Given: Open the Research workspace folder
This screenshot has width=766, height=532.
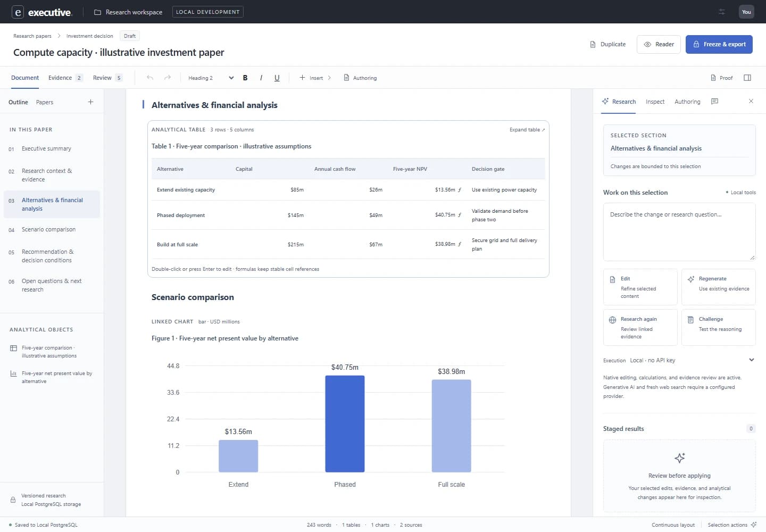Looking at the screenshot, I should click(128, 12).
